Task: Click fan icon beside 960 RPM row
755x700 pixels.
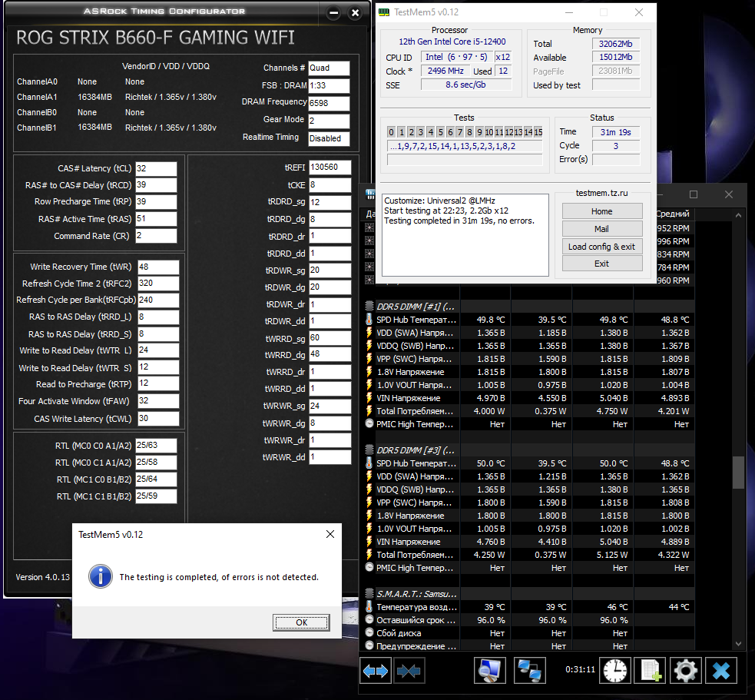Action: tap(369, 280)
